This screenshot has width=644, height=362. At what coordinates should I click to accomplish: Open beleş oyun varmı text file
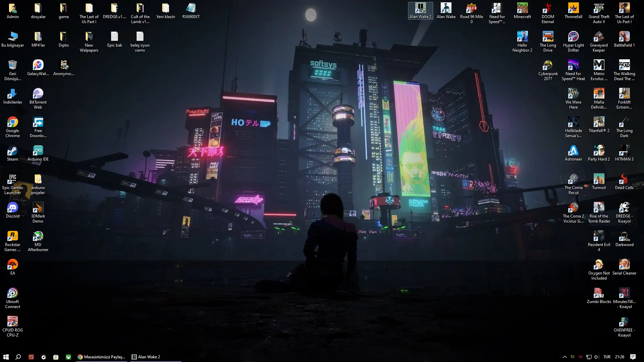140,42
